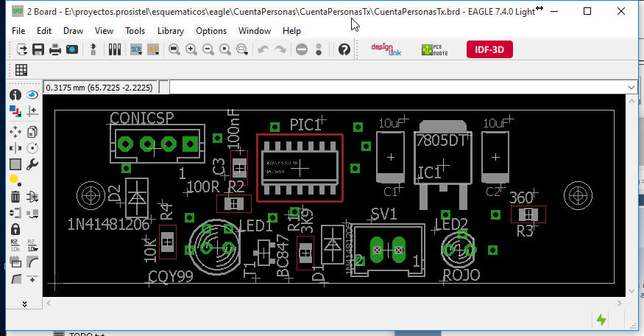Select the Smash tool

coord(15,262)
